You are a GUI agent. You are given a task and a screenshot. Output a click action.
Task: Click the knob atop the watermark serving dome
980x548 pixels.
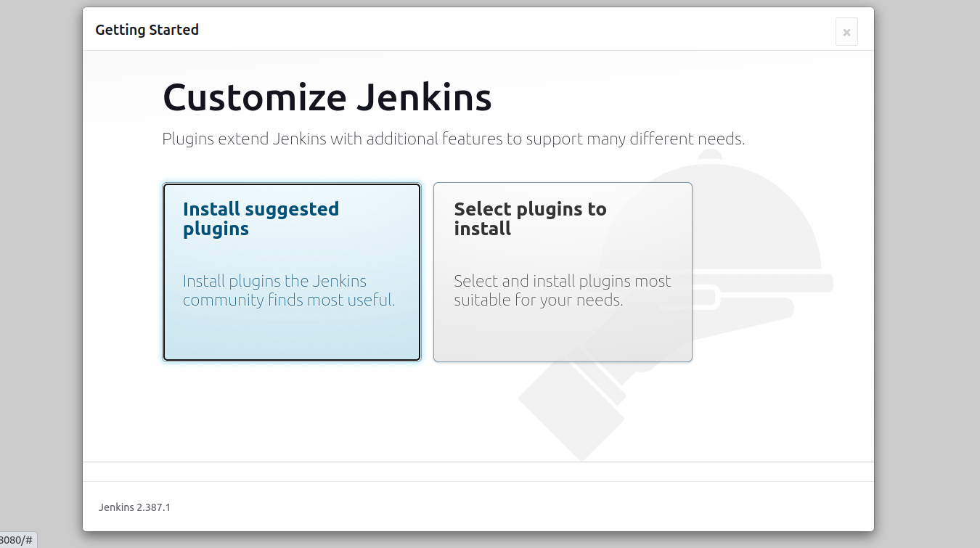[x=709, y=154]
